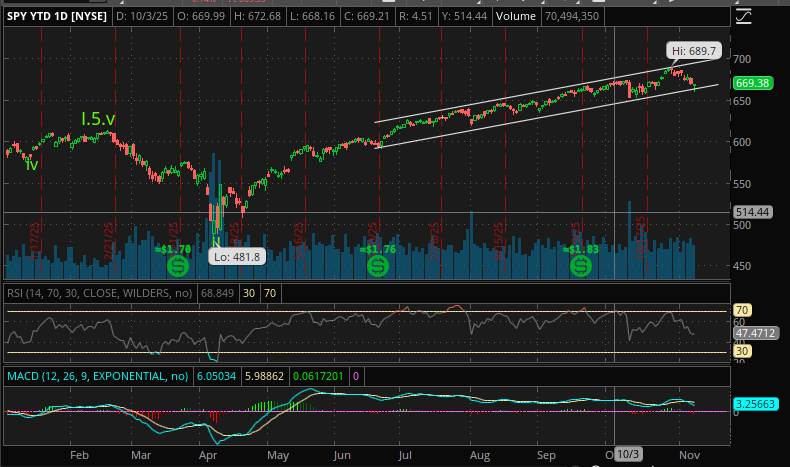Select the green 669.38 last price tag

pyautogui.click(x=751, y=85)
